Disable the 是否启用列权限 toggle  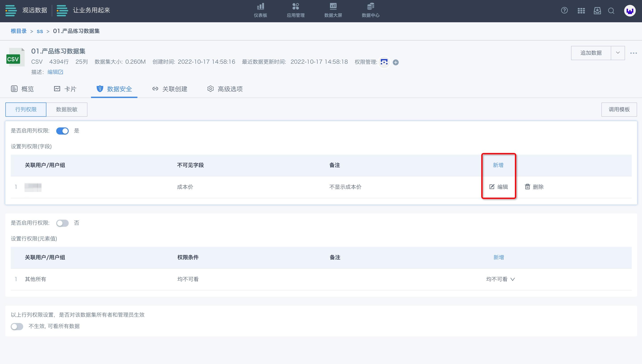[x=62, y=131]
